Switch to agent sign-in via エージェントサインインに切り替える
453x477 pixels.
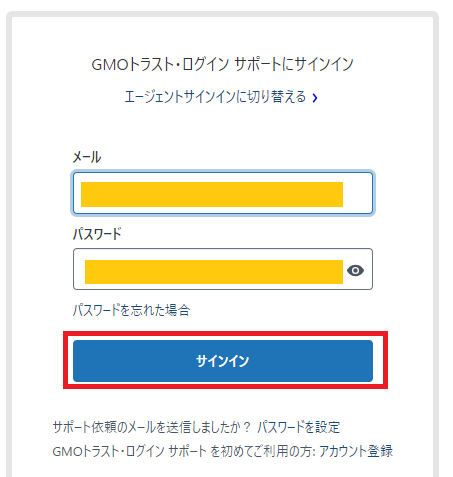point(215,97)
